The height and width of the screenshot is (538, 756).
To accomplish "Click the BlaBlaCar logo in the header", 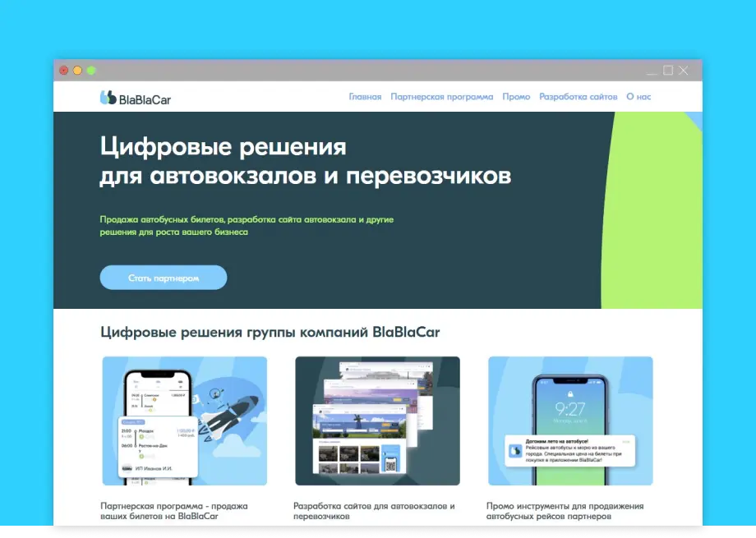I will [136, 98].
